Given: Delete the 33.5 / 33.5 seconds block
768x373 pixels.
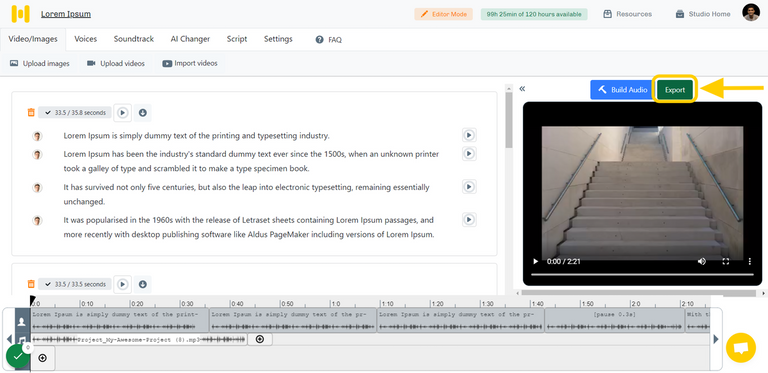Looking at the screenshot, I should click(31, 284).
